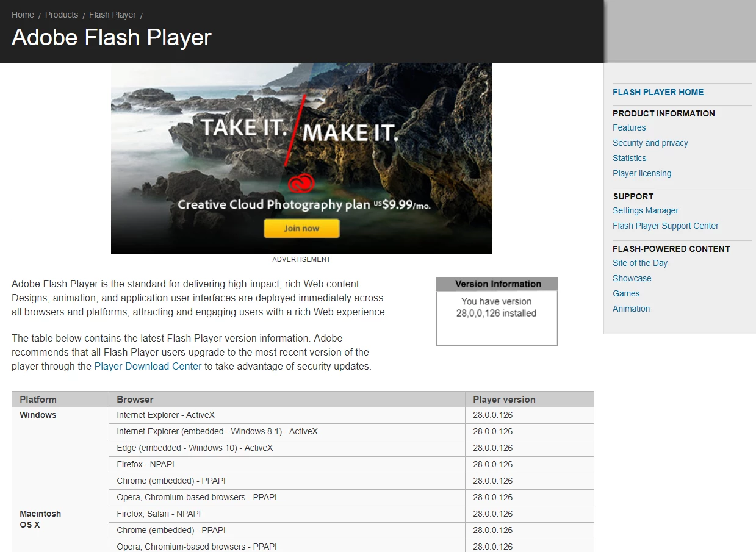Image resolution: width=756 pixels, height=552 pixels.
Task: Open the Games sidebar link
Action: pyautogui.click(x=626, y=293)
